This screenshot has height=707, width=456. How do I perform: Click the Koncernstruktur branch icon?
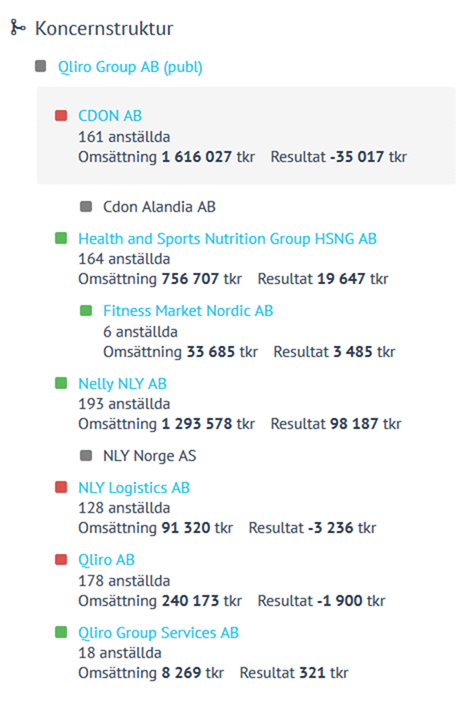18,28
